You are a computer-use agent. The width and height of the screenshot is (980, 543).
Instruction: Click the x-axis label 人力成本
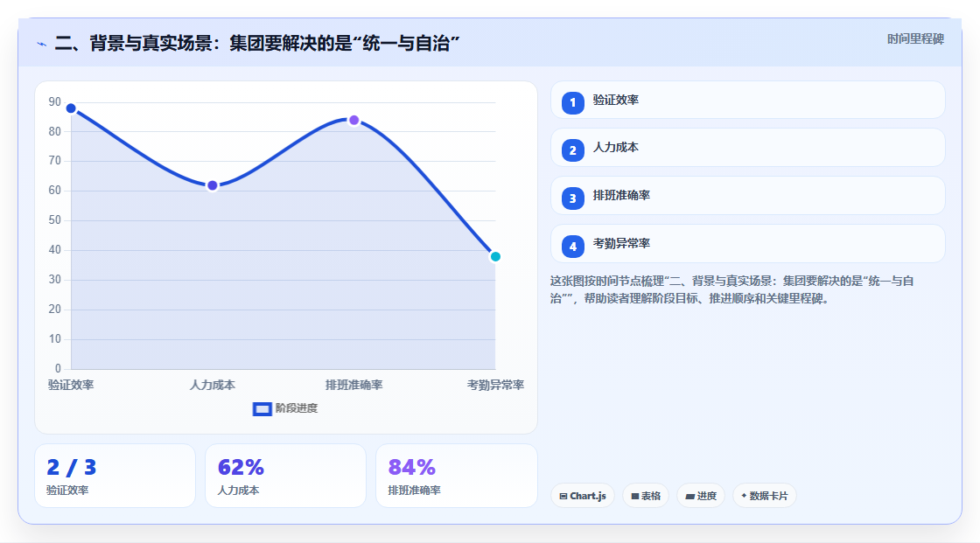tap(213, 385)
